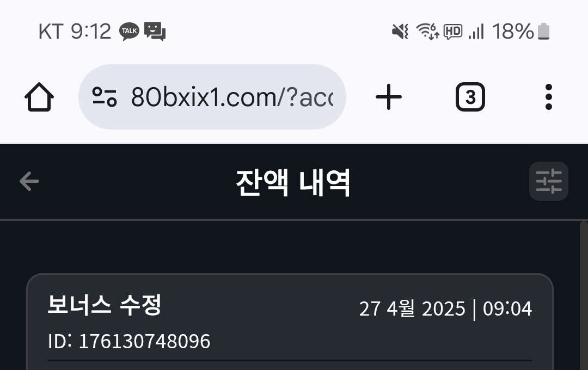Image resolution: width=588 pixels, height=370 pixels.
Task: Tap the chat message notification icon
Action: pos(155,32)
